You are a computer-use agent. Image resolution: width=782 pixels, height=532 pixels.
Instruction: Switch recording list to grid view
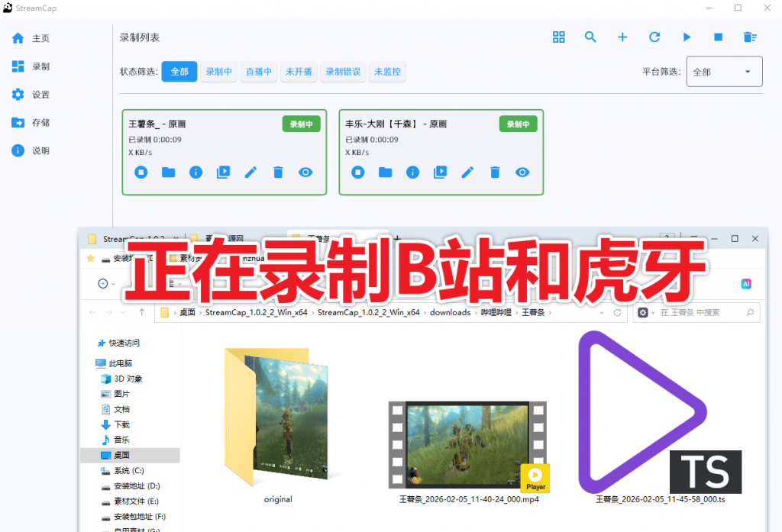(x=558, y=37)
